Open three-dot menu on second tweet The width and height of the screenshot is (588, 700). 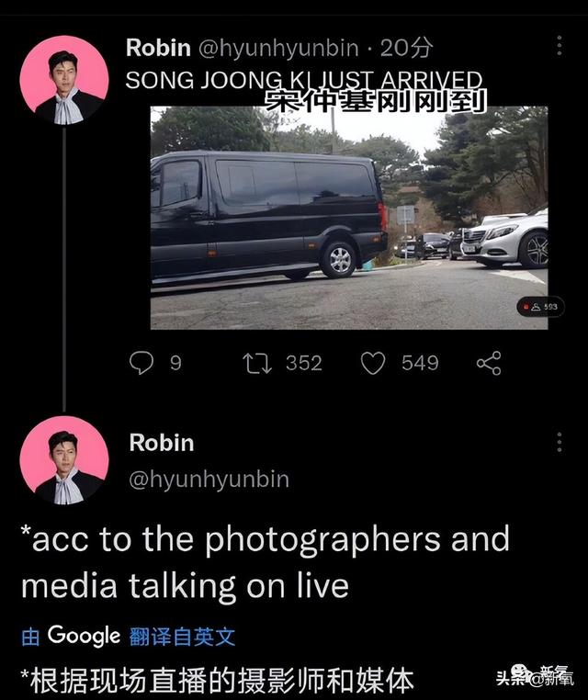(x=560, y=442)
